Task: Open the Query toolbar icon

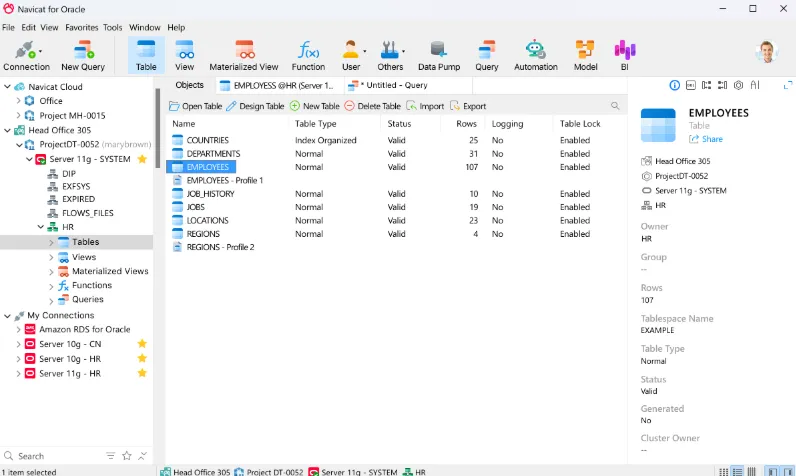Action: coord(486,55)
